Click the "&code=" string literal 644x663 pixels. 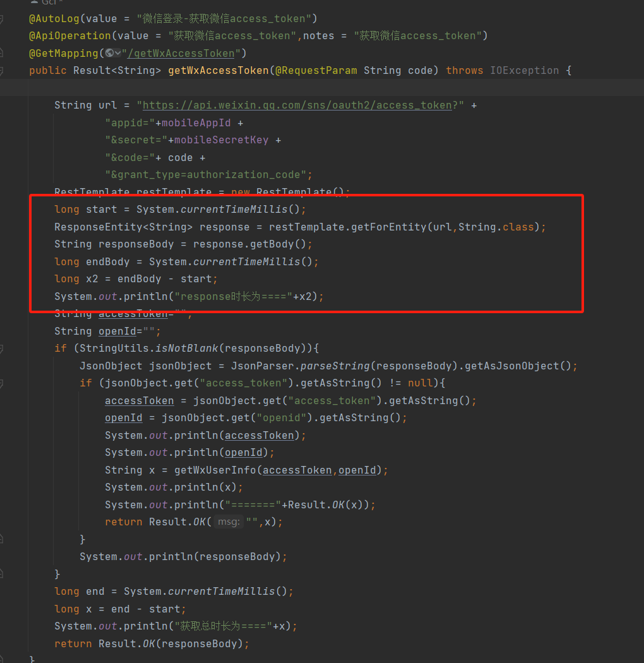[x=130, y=158]
